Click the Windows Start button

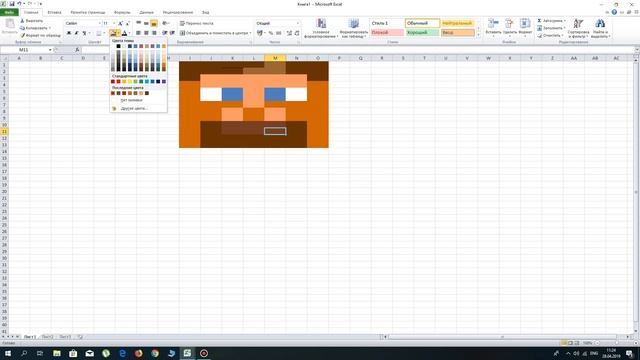(7, 353)
